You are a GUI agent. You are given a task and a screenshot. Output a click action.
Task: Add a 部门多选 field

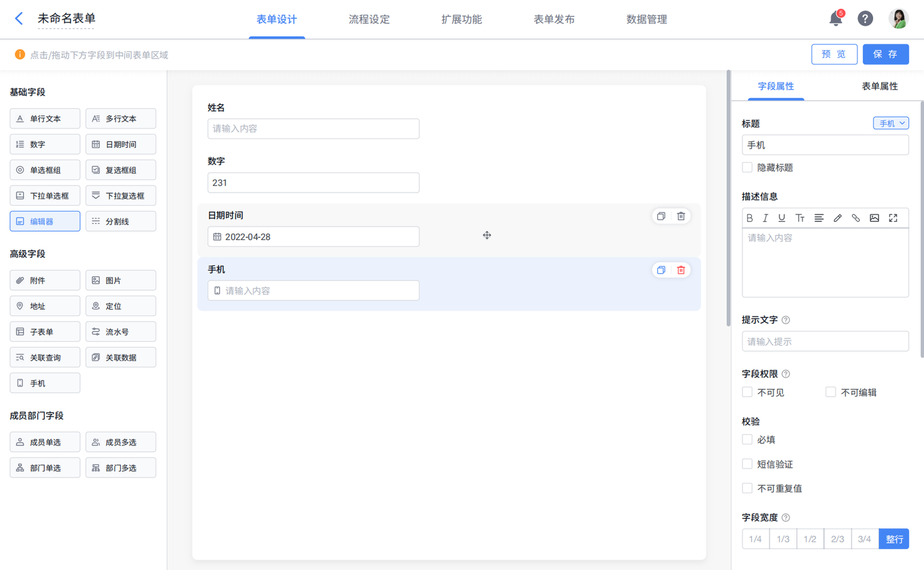(x=121, y=468)
